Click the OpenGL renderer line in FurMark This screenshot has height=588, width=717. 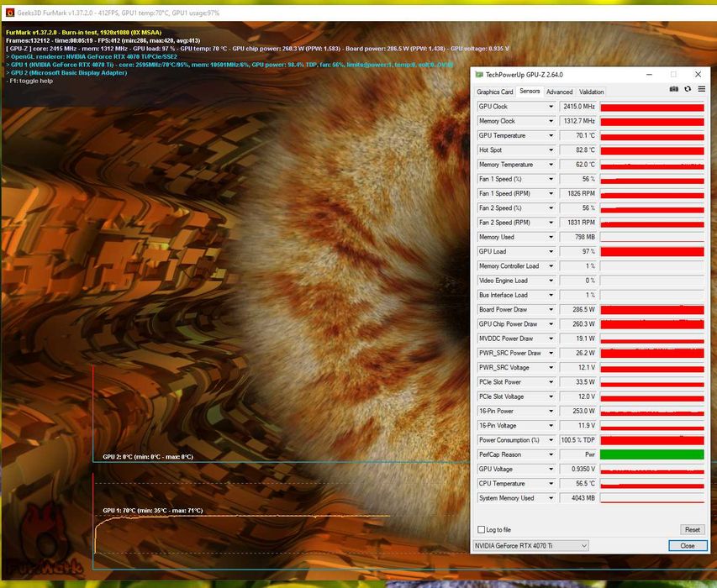tap(92, 56)
